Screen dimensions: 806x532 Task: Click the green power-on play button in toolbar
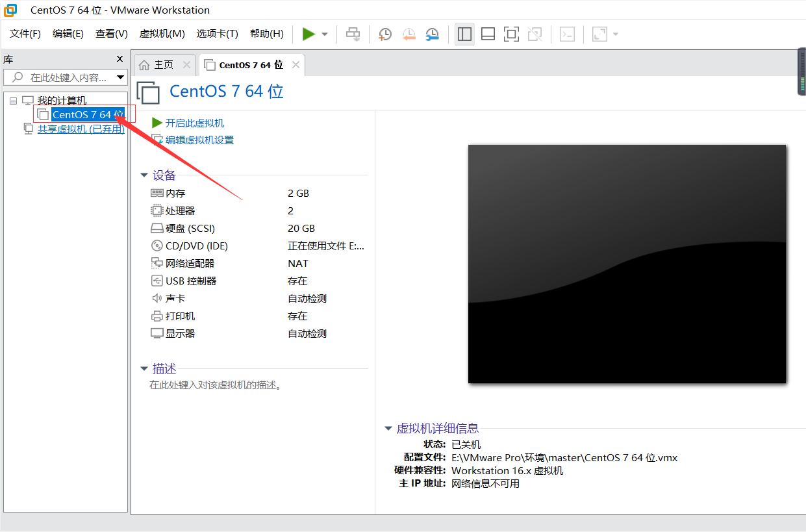[x=309, y=34]
